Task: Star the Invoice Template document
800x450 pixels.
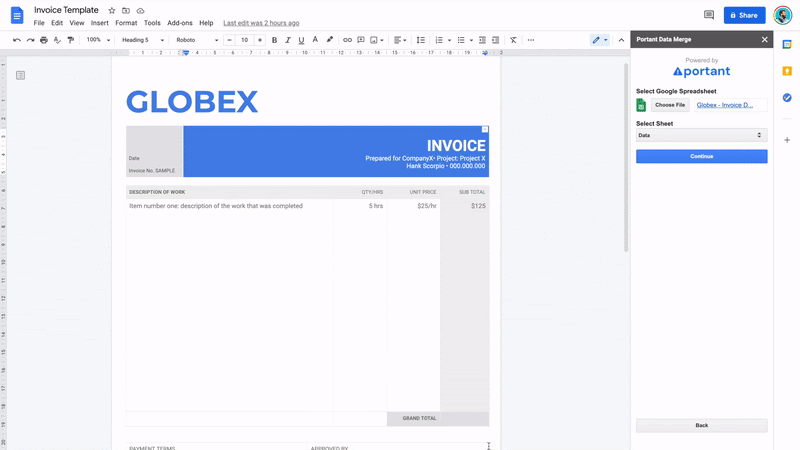Action: [x=112, y=10]
